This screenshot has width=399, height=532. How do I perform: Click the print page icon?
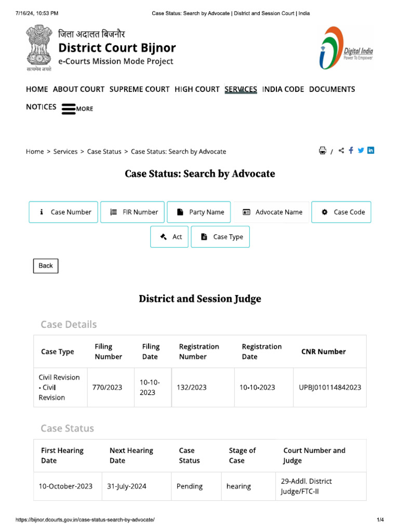322,151
